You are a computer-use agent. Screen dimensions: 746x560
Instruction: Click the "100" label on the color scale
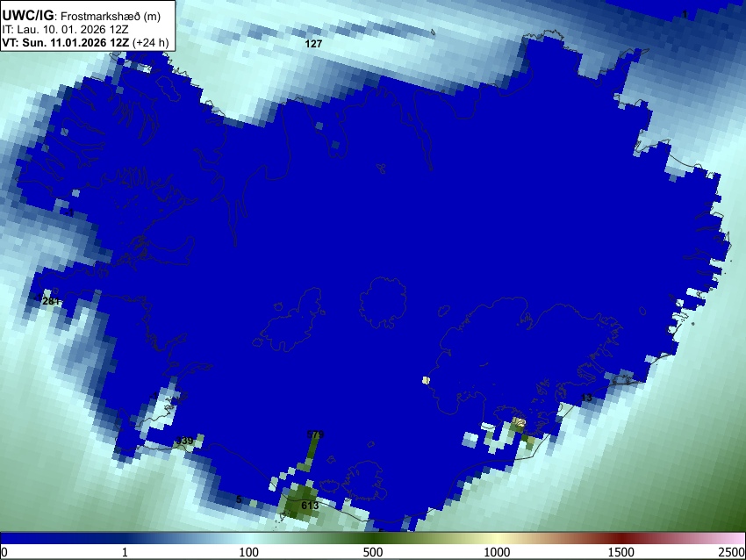[x=248, y=552]
